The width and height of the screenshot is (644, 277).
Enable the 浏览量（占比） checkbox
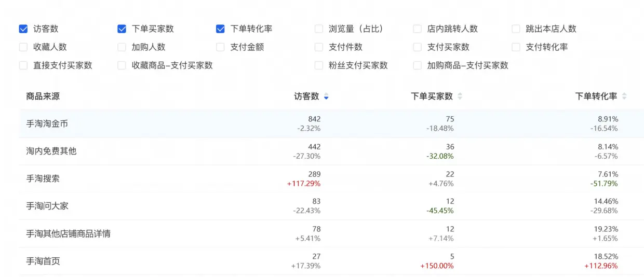319,29
